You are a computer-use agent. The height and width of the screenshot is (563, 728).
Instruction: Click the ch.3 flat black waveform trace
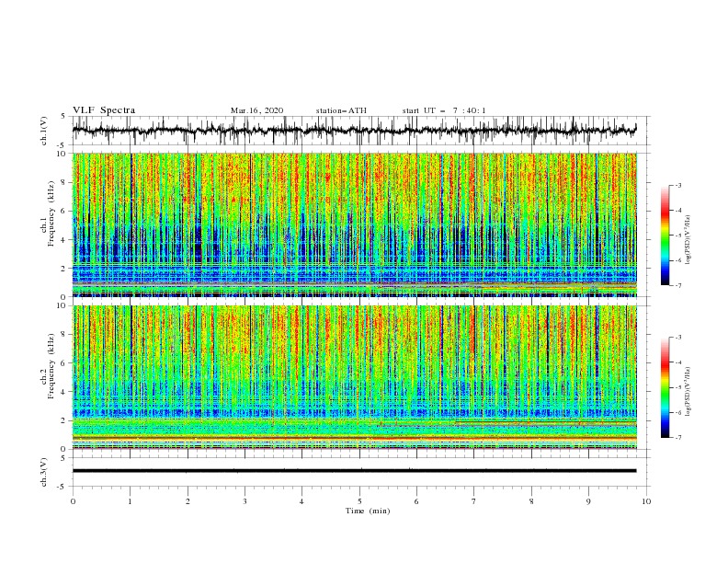[x=354, y=471]
